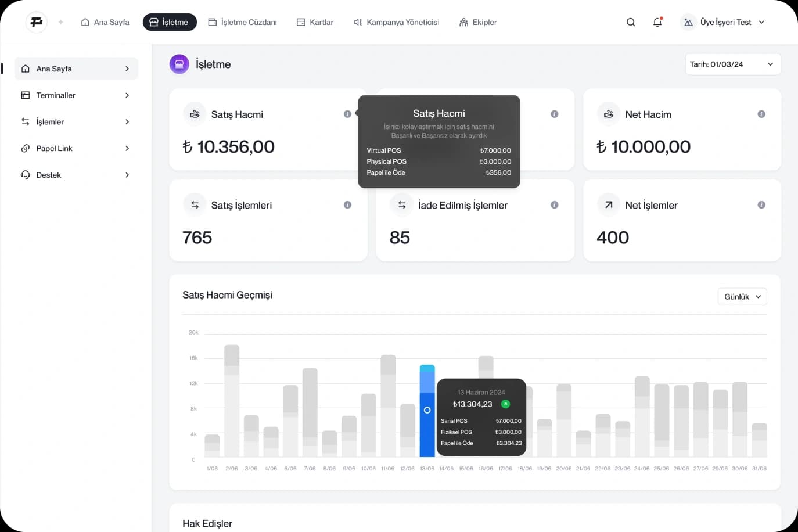Click the ₺10.000,00 net volume value
798x532 pixels.
[x=644, y=146]
